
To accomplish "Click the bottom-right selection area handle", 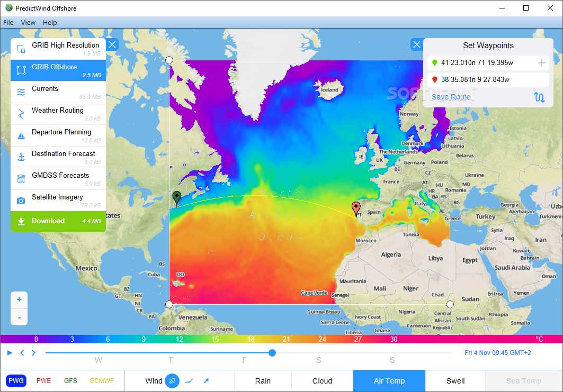I will pos(450,305).
